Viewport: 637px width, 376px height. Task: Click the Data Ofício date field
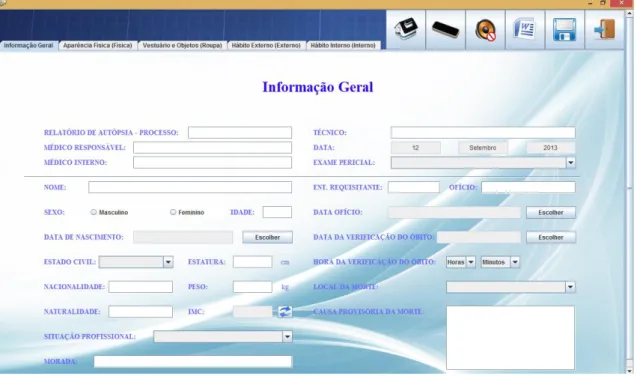455,212
